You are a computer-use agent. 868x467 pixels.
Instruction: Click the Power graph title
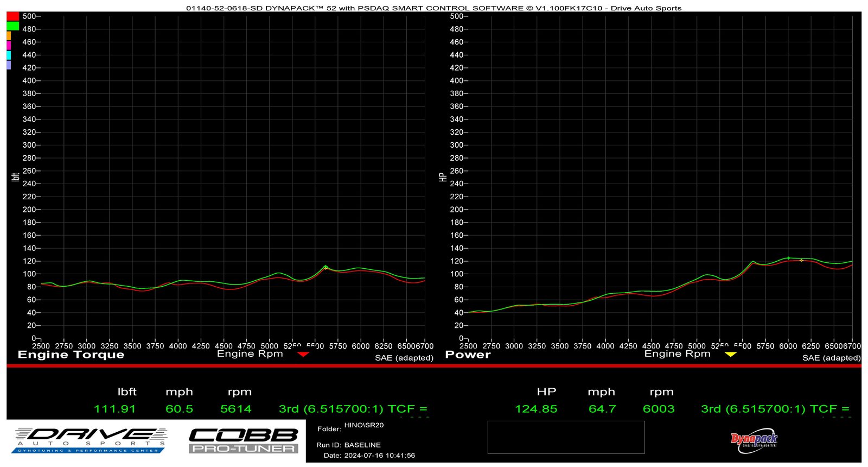click(x=468, y=355)
